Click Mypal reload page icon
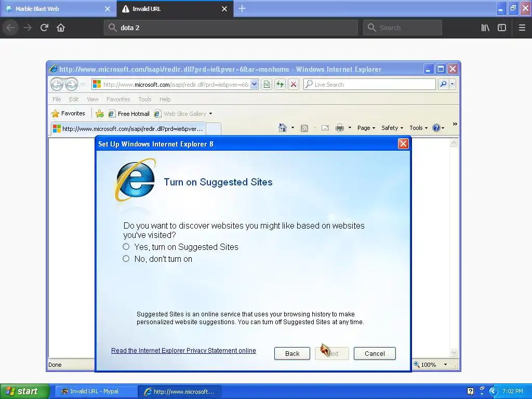 [x=44, y=28]
